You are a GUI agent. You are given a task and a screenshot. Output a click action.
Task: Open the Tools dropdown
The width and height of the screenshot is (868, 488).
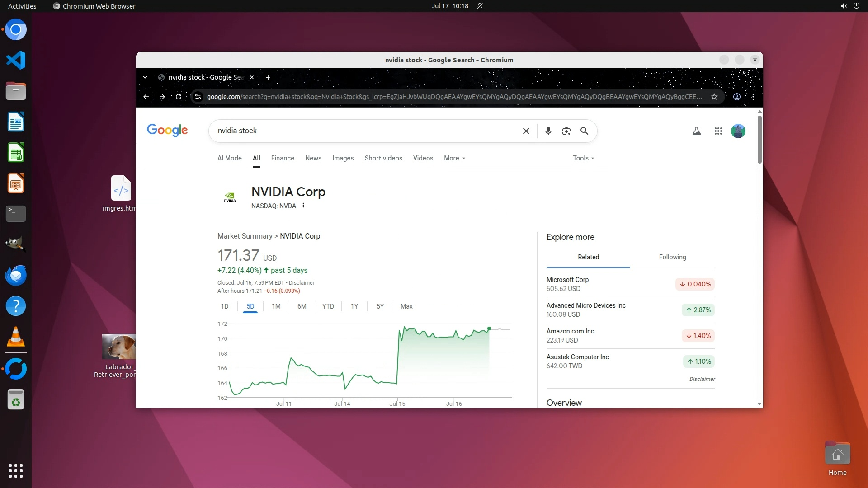[x=583, y=158]
